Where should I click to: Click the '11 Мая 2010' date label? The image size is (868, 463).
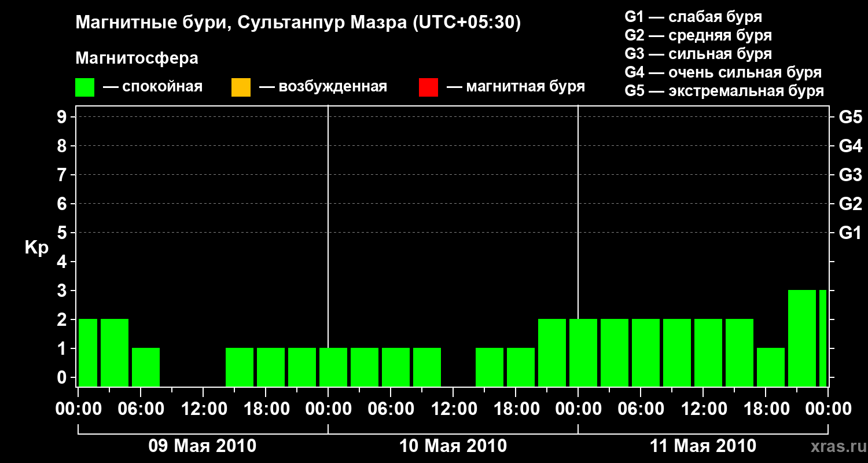pos(703,446)
